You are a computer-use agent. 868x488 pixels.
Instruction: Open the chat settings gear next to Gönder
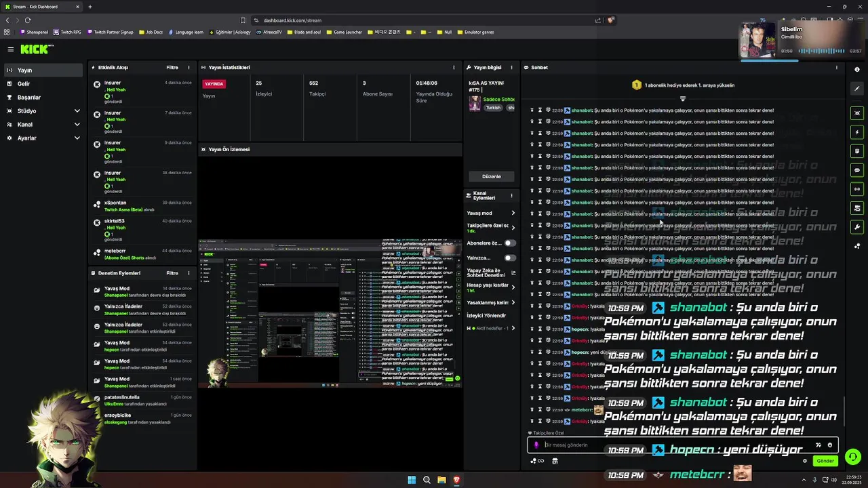(805, 461)
